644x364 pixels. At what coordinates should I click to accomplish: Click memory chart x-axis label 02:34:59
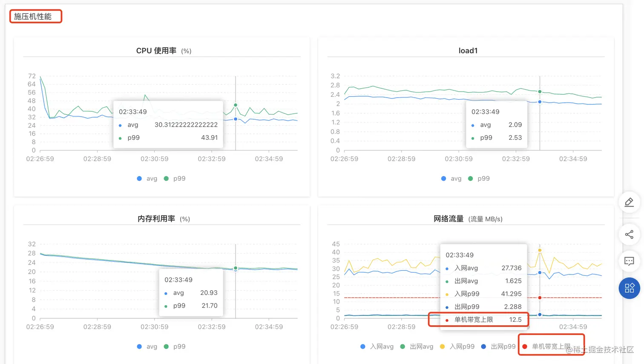click(x=269, y=327)
